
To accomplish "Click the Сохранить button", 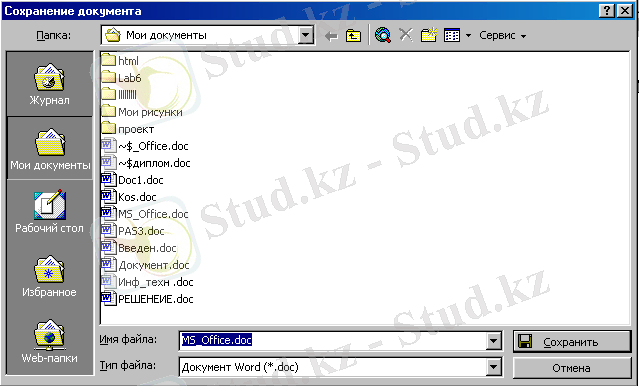I will point(572,342).
